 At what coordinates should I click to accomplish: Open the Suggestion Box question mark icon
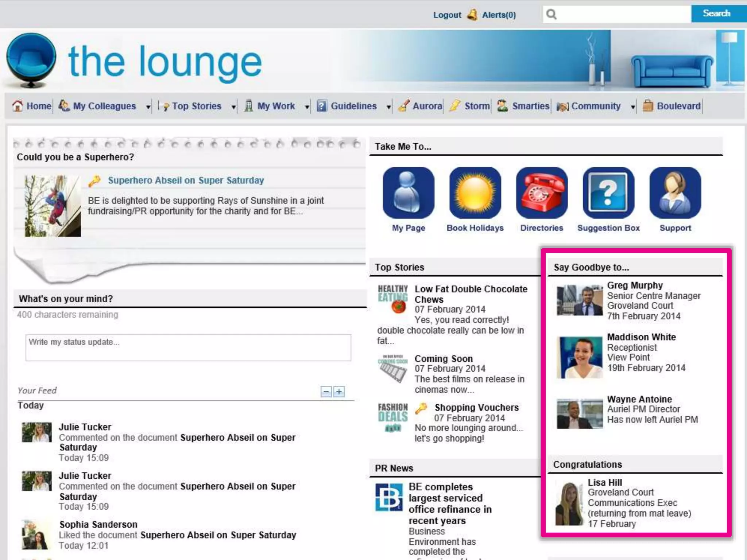pos(608,193)
